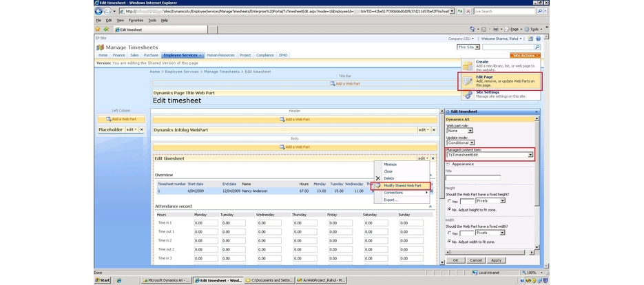Click the Start button on taskbar

point(103,280)
